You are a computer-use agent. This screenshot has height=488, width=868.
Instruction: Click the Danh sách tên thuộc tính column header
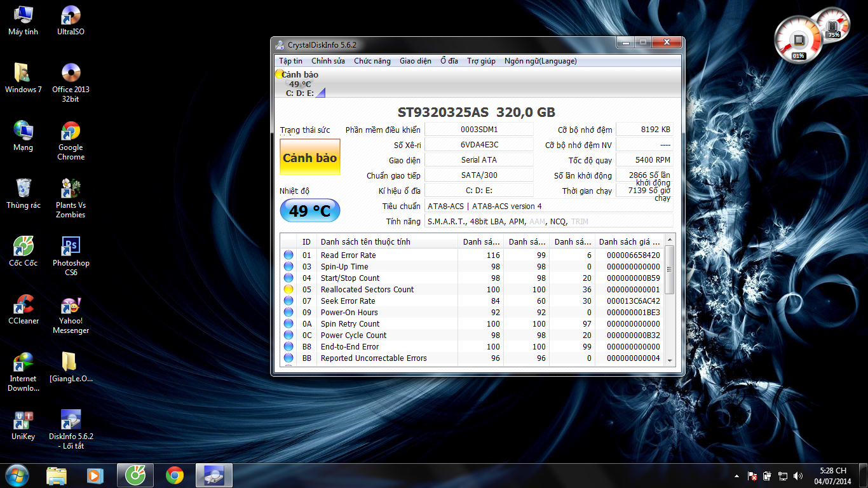(388, 241)
